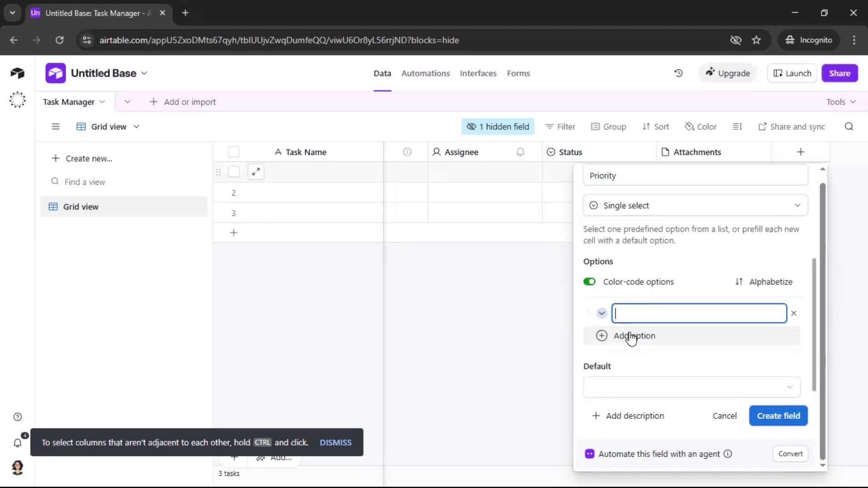Switch to Automations tab

(425, 73)
